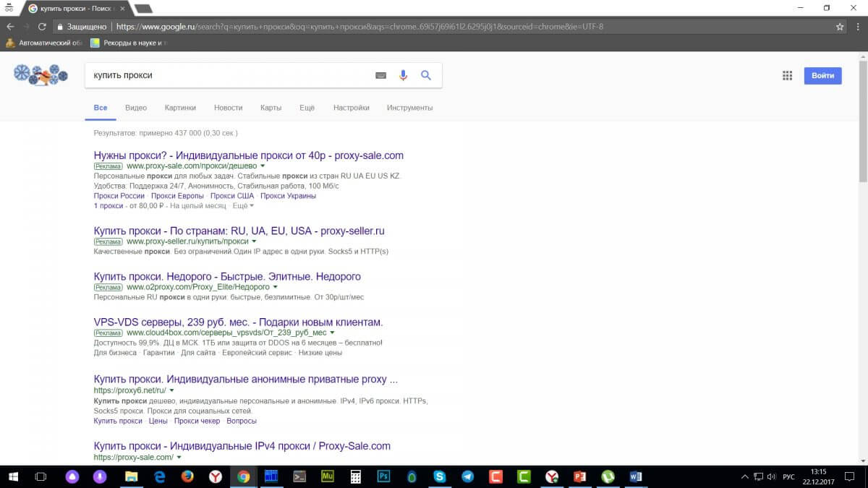The height and width of the screenshot is (488, 868).
Task: Open Adobe Muse from the taskbar
Action: point(327,477)
